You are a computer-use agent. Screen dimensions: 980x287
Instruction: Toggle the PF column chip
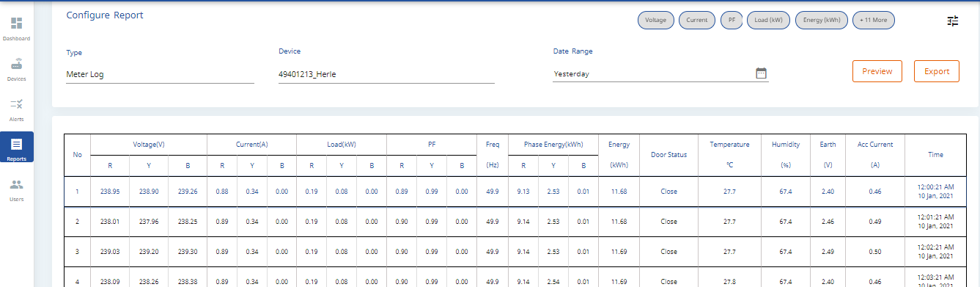click(731, 20)
